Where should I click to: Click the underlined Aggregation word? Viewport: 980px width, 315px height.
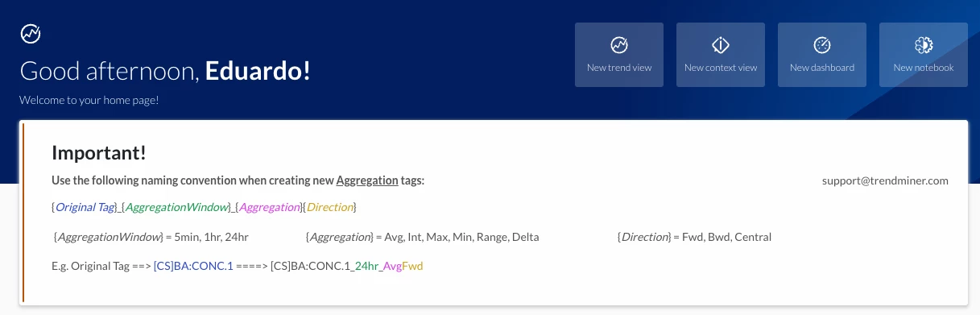pyautogui.click(x=367, y=180)
